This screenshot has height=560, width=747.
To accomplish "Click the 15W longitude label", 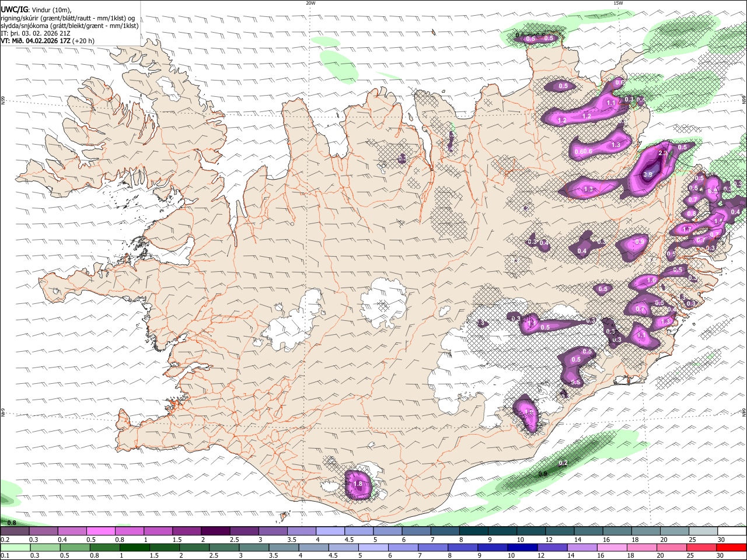I will click(x=618, y=3).
